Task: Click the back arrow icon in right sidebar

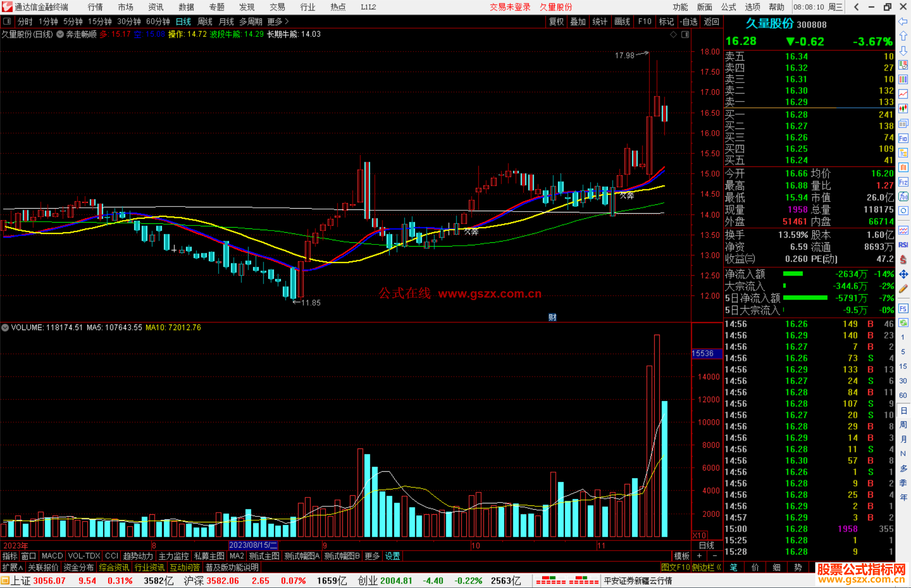Action: click(903, 21)
